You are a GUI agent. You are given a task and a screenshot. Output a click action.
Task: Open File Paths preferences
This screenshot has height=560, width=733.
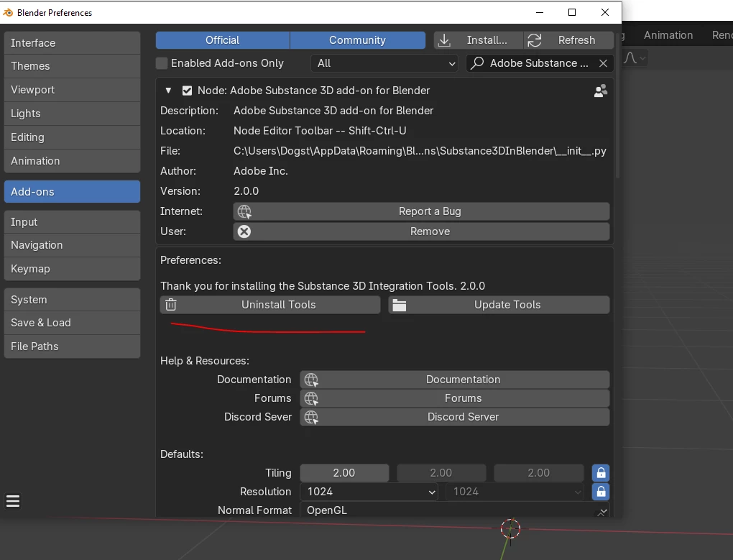pyautogui.click(x=72, y=346)
